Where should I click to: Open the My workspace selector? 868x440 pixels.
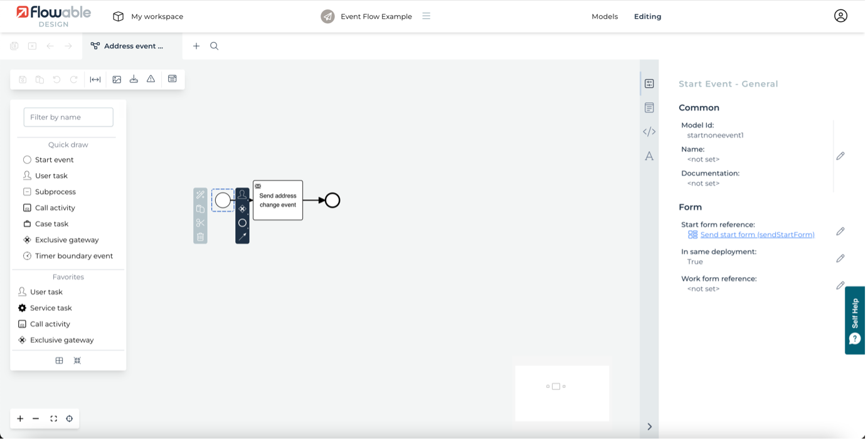(148, 16)
